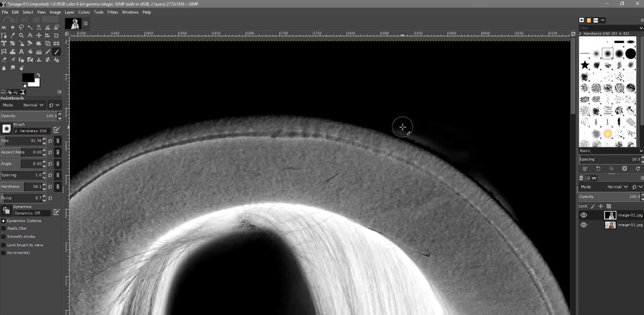The width and height of the screenshot is (644, 315).
Task: Swap foreground and background colors
Action: pos(38,75)
